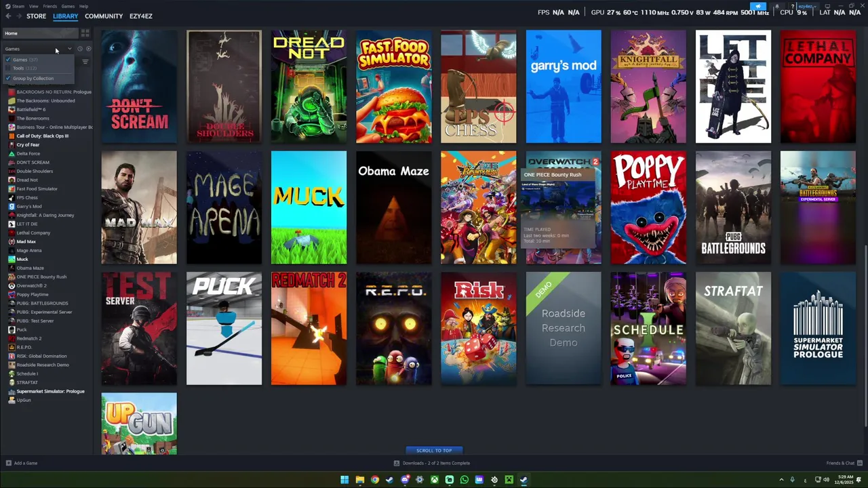
Task: Open the Fast Food Simulator cover
Action: point(393,86)
